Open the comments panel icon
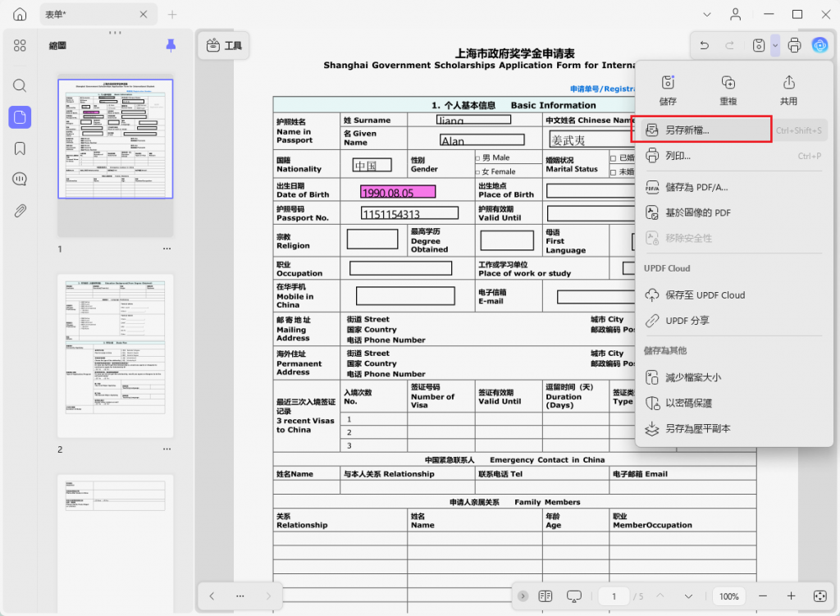 tap(20, 180)
